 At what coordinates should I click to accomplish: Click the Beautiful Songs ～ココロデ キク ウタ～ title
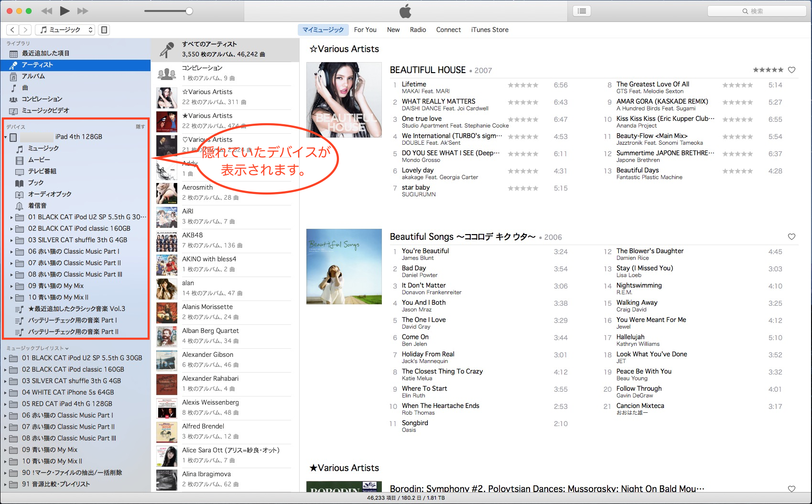point(463,237)
